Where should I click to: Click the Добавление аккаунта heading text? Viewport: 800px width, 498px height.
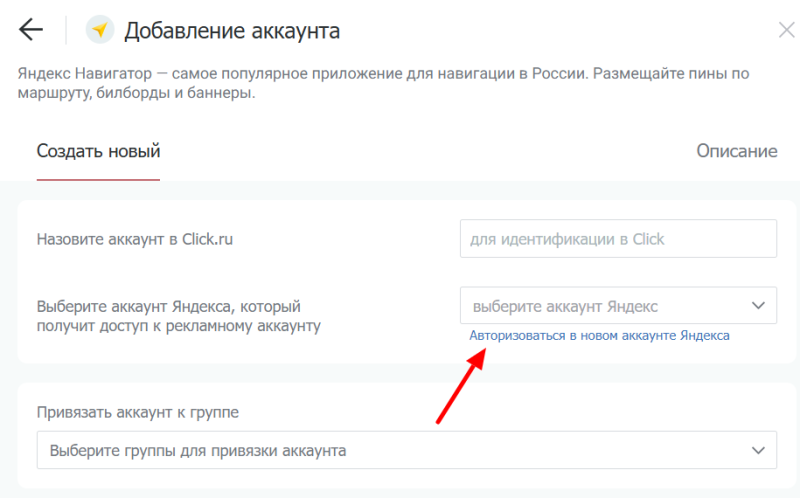(232, 31)
